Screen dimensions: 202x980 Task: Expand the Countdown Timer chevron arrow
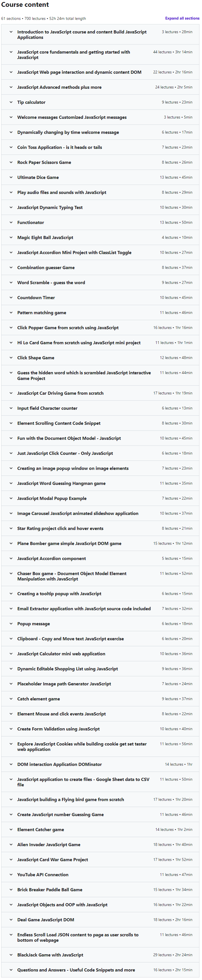pos(11,297)
